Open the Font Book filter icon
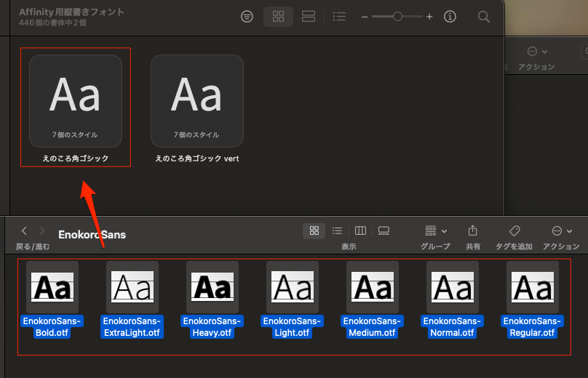 (x=247, y=17)
